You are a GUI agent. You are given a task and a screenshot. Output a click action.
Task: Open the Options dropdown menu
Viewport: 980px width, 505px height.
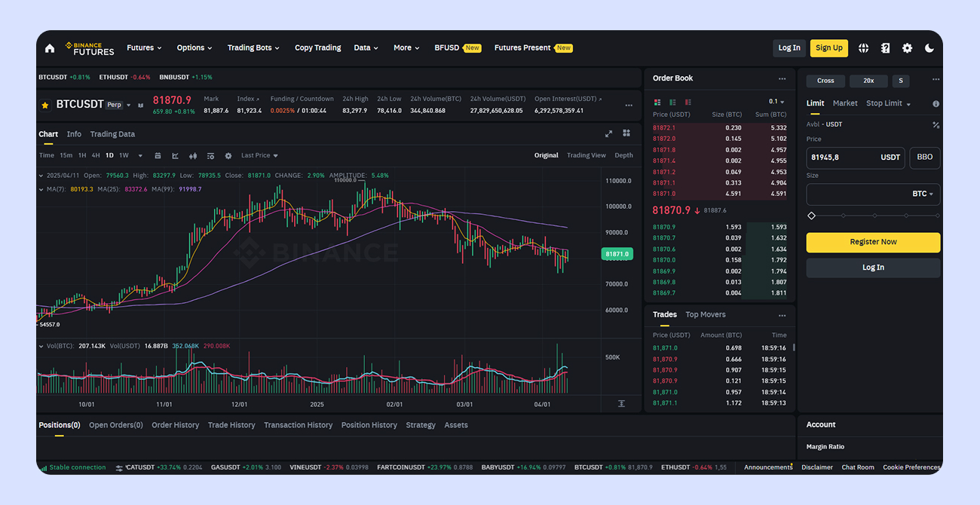[x=194, y=48]
